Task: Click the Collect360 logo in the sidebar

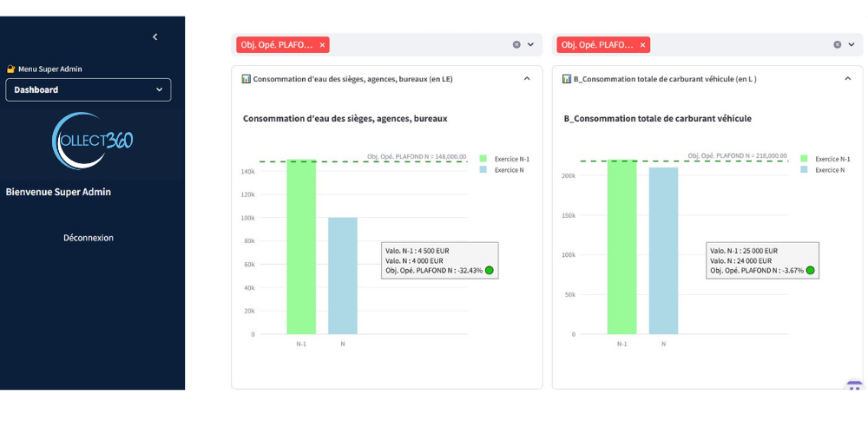Action: 93,141
